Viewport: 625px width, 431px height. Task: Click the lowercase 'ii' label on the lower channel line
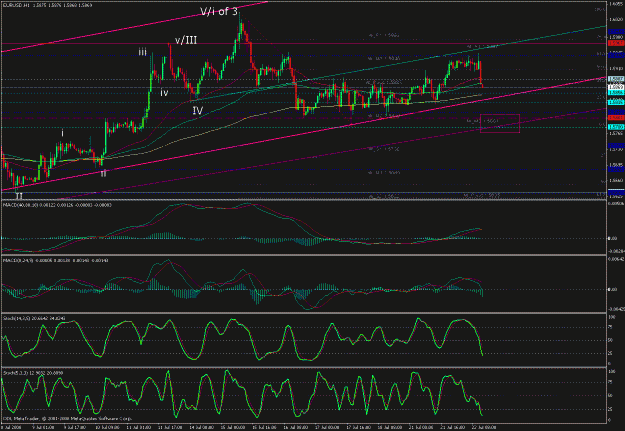click(103, 173)
